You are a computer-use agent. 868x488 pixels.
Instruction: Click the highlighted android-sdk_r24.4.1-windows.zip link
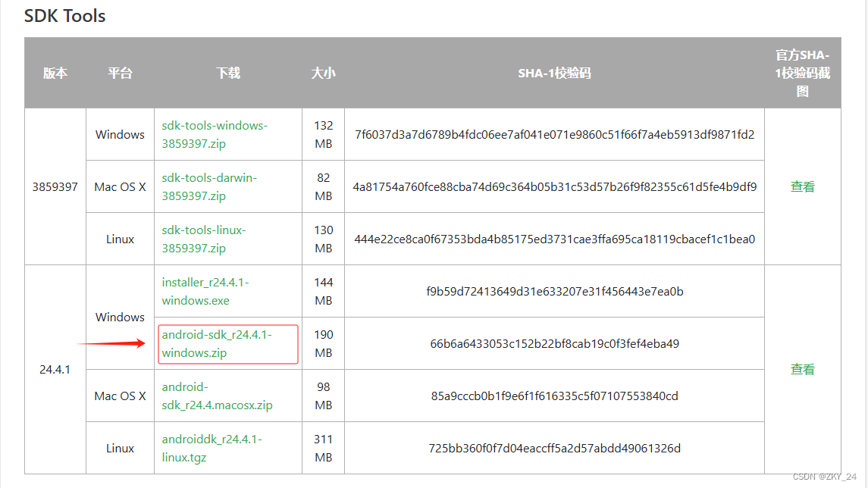[227, 343]
